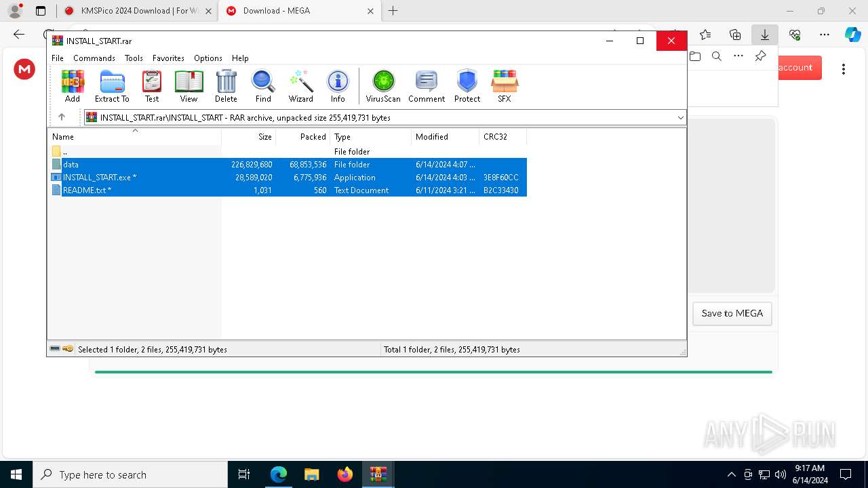
Task: Open Edge Collections icon
Action: 735,35
